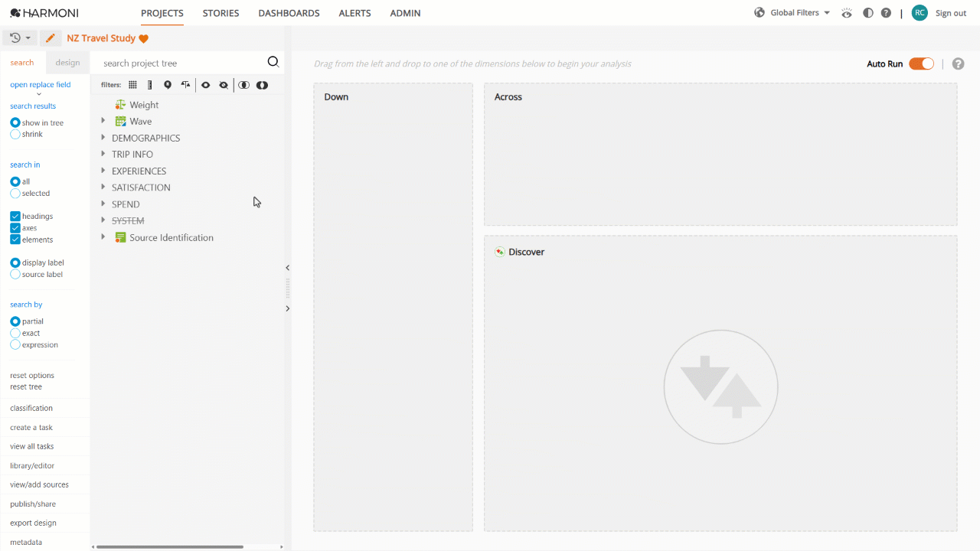
Task: Click the Discover icon in drop zone
Action: (x=500, y=252)
